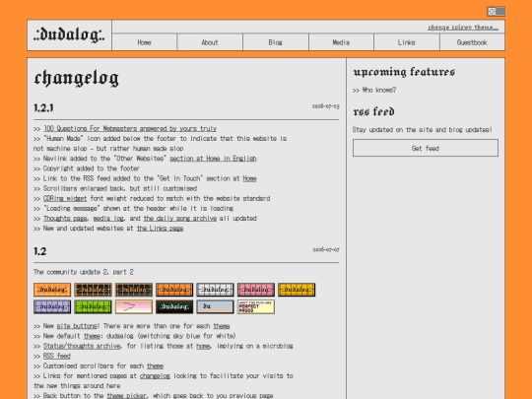This screenshot has height=399, width=532.
Task: Select the light orange dudalog site button
Action: coord(52,290)
